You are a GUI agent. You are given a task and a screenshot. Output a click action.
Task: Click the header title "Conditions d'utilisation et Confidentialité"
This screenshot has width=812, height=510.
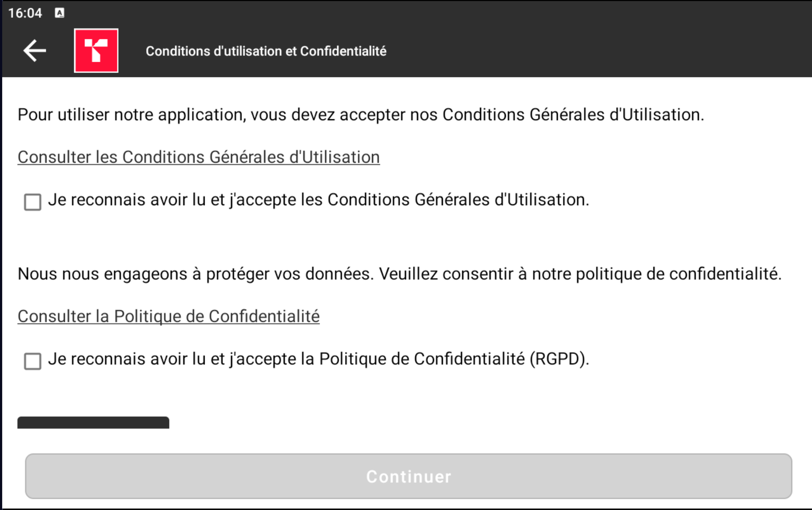266,51
